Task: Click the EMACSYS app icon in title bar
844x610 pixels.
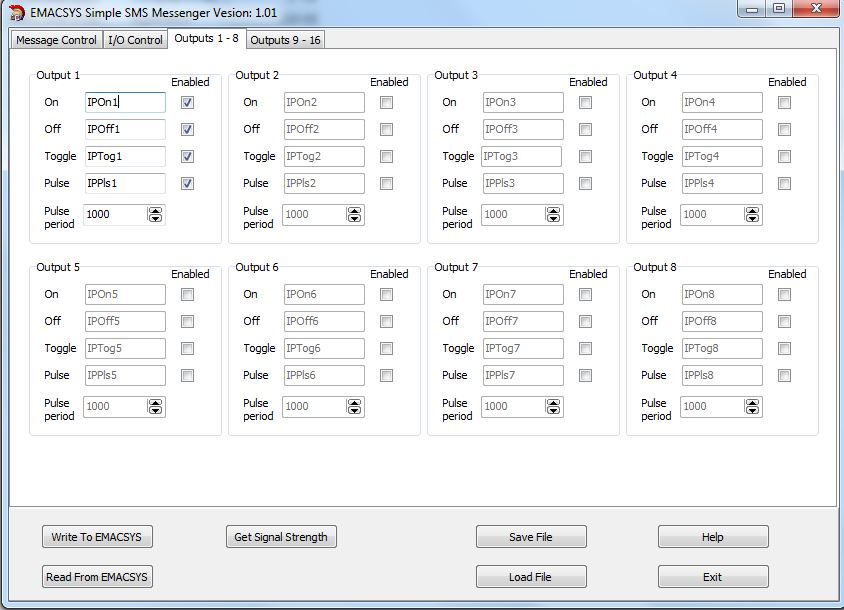Action: (16, 12)
